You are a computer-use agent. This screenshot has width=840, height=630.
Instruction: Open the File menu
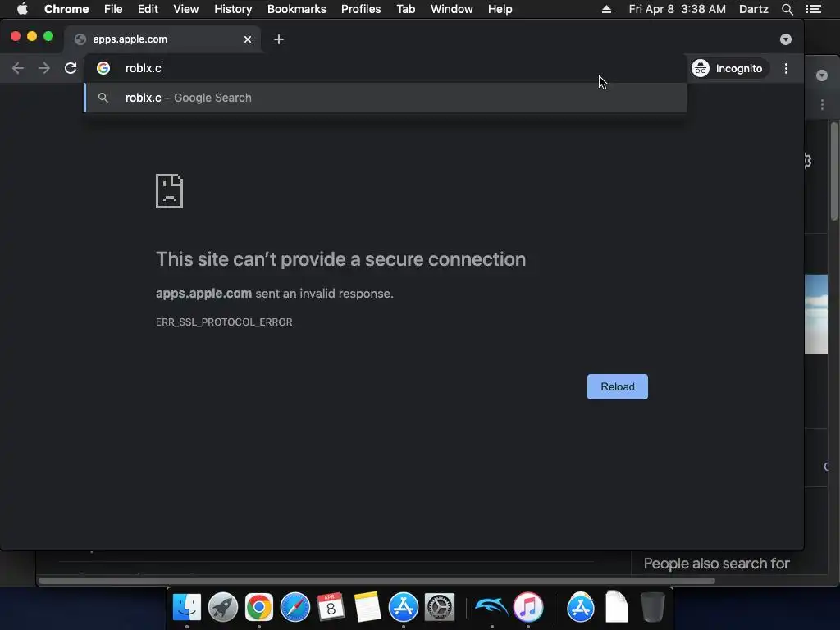(x=113, y=9)
